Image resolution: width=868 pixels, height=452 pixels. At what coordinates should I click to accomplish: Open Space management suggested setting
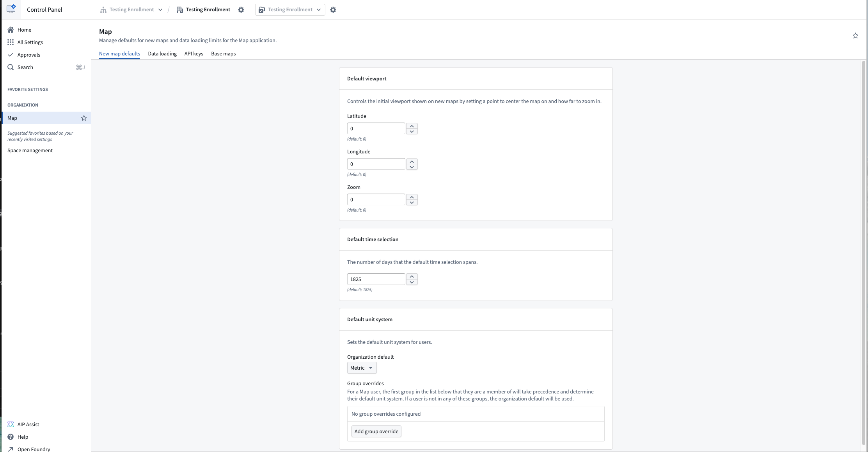[x=30, y=150]
